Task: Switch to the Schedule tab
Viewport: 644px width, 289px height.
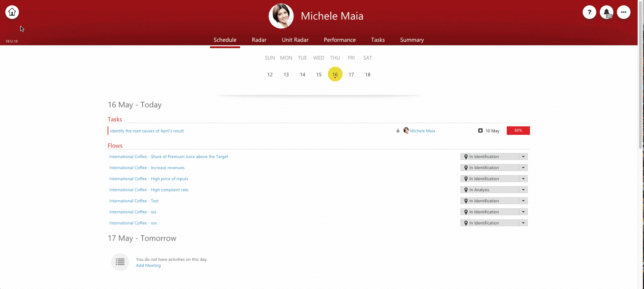Action: [225, 40]
